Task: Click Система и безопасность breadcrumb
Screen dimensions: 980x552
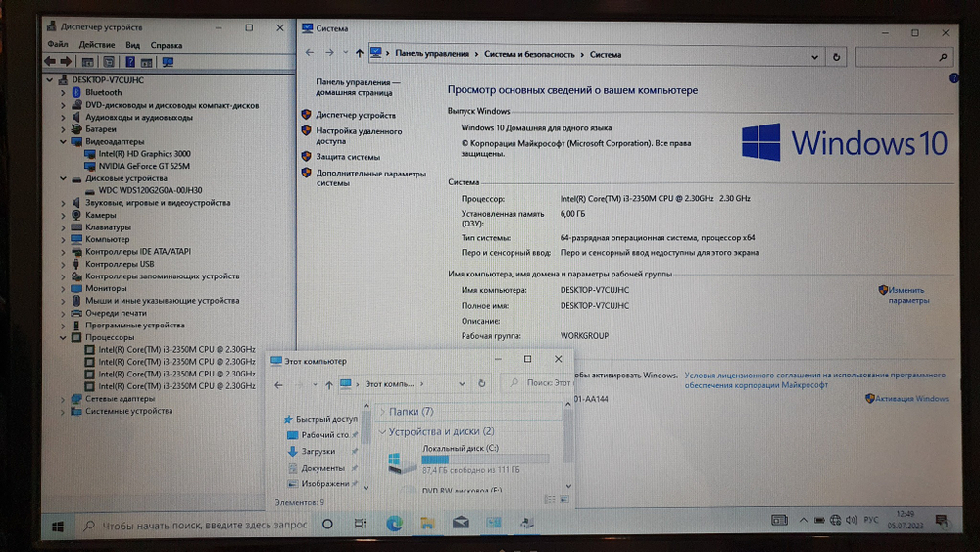Action: click(x=529, y=54)
